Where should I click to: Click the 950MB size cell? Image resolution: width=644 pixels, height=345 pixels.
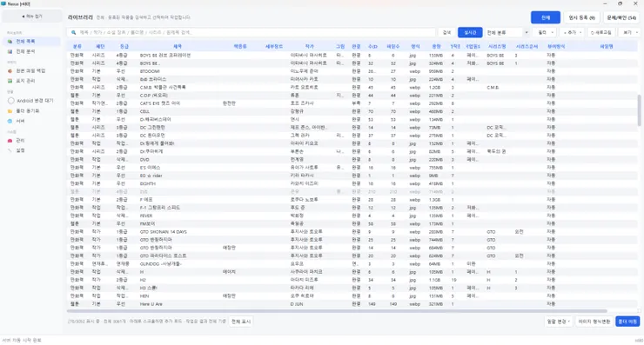click(436, 71)
